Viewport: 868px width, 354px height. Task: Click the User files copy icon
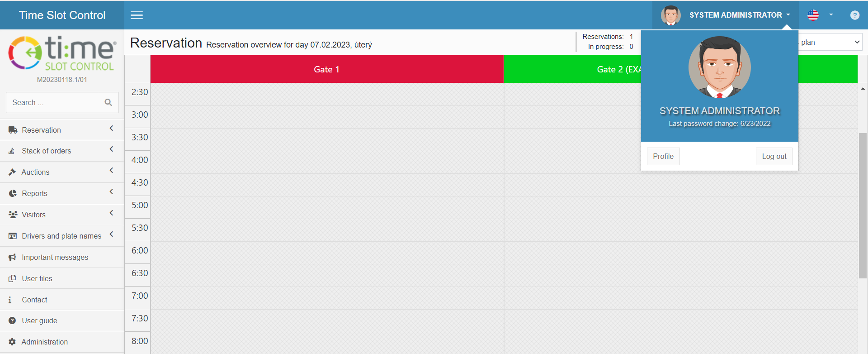[x=12, y=278]
